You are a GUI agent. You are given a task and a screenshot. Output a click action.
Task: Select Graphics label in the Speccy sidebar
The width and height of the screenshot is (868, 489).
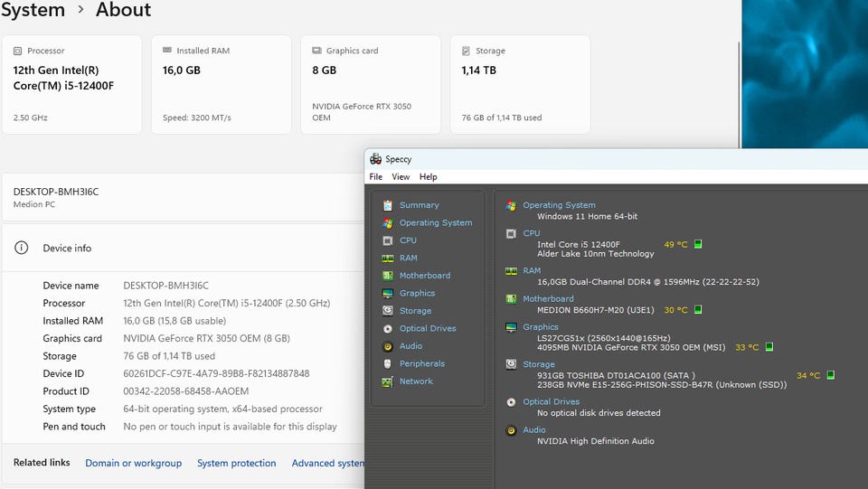point(417,293)
